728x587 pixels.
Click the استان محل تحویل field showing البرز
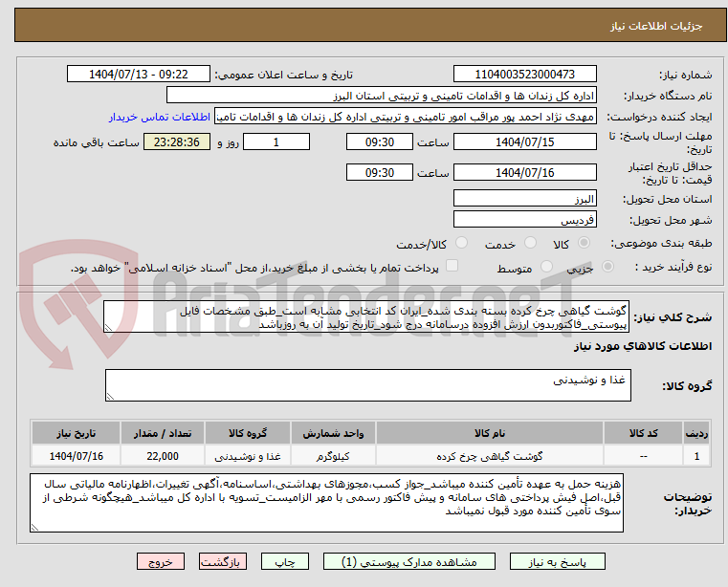click(524, 199)
